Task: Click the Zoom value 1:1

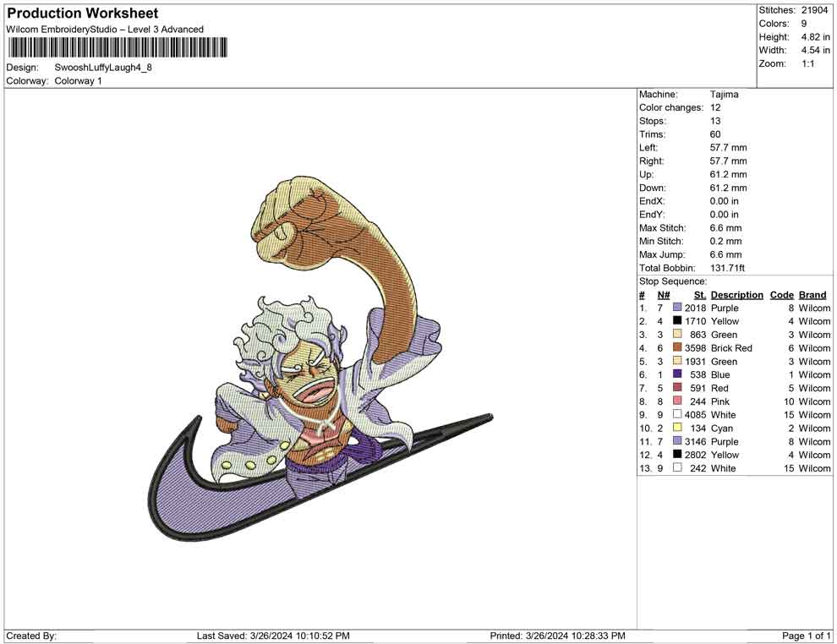Action: [x=807, y=63]
